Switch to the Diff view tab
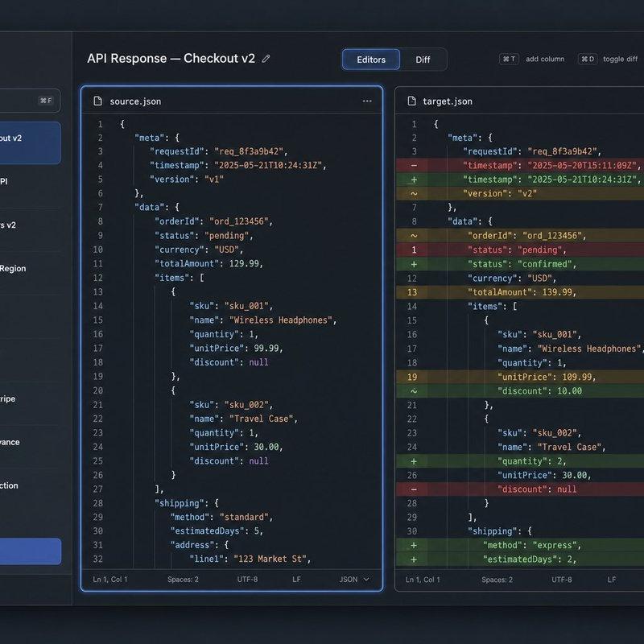Image resolution: width=644 pixels, height=644 pixels. (423, 60)
